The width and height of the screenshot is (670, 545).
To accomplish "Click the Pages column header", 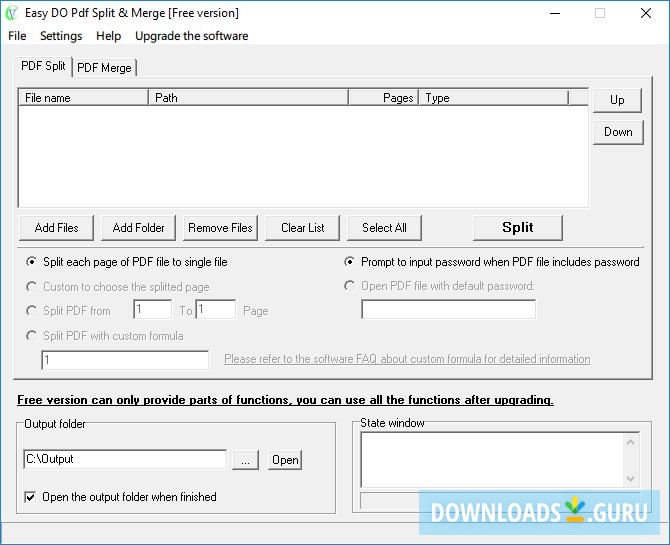I will point(383,98).
